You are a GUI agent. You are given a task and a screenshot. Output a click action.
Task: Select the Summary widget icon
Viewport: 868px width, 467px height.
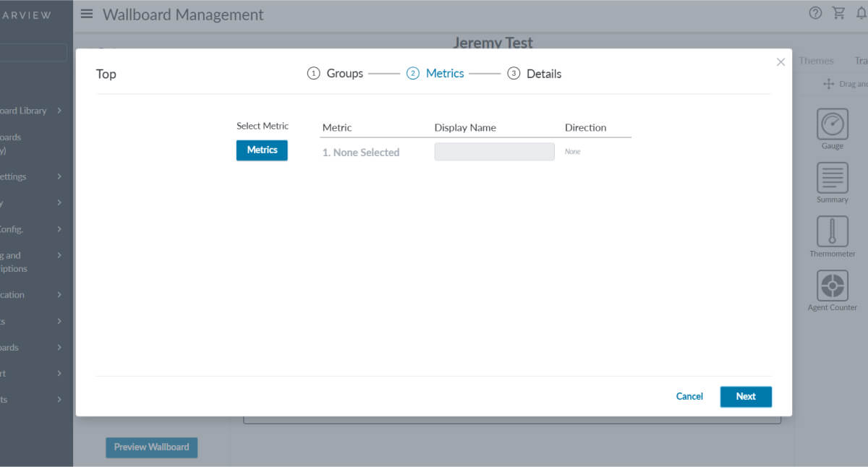(x=832, y=178)
